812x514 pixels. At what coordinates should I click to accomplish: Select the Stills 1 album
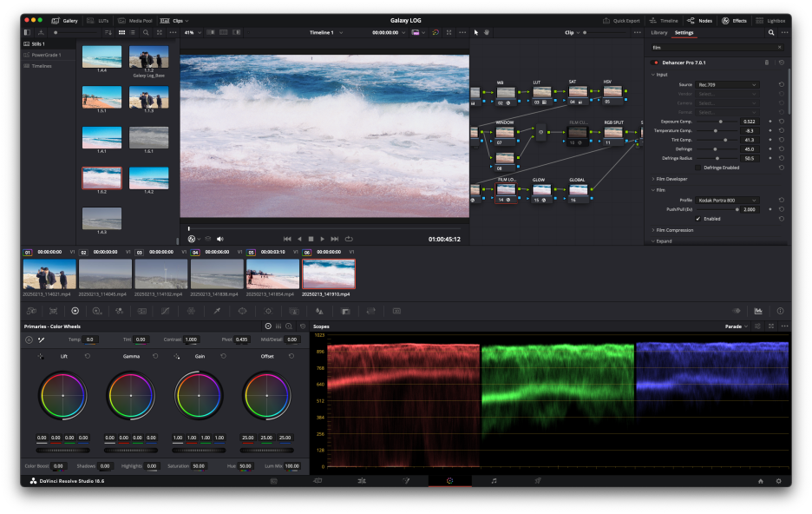coord(38,44)
